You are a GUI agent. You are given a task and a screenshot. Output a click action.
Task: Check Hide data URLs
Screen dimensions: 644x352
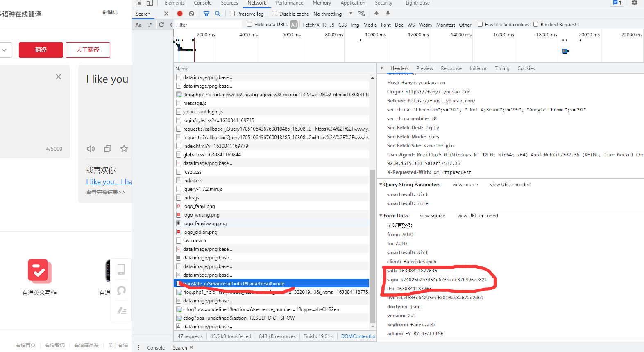click(x=249, y=24)
